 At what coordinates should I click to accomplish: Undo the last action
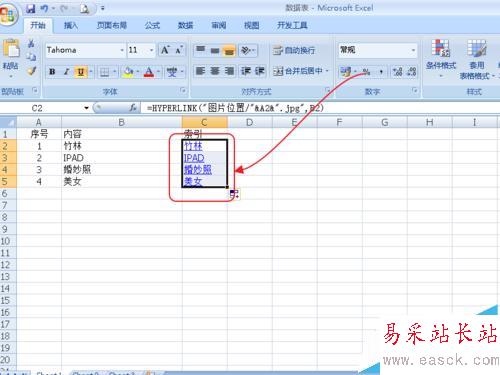44,8
